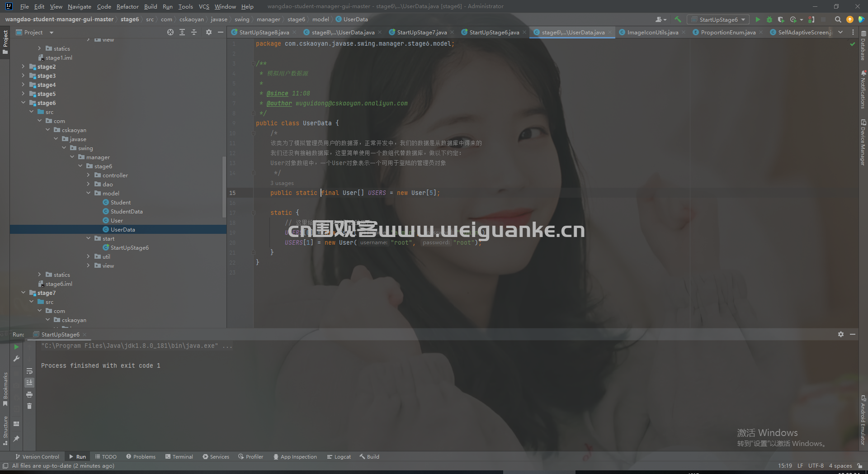The image size is (868, 474).
Task: Open the Navigate menu
Action: tap(80, 6)
